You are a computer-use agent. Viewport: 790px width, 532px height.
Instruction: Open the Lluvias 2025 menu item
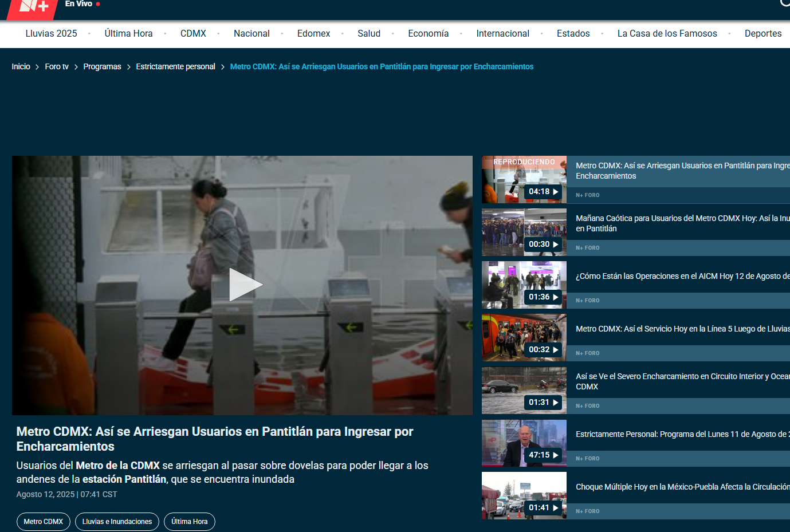[51, 34]
